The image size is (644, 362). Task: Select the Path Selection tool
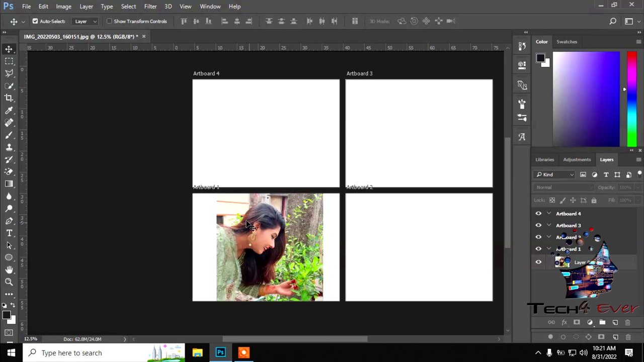pyautogui.click(x=9, y=245)
